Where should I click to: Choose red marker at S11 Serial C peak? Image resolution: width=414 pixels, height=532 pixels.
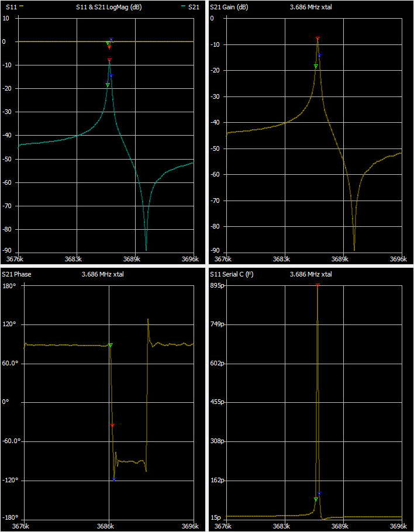click(318, 285)
